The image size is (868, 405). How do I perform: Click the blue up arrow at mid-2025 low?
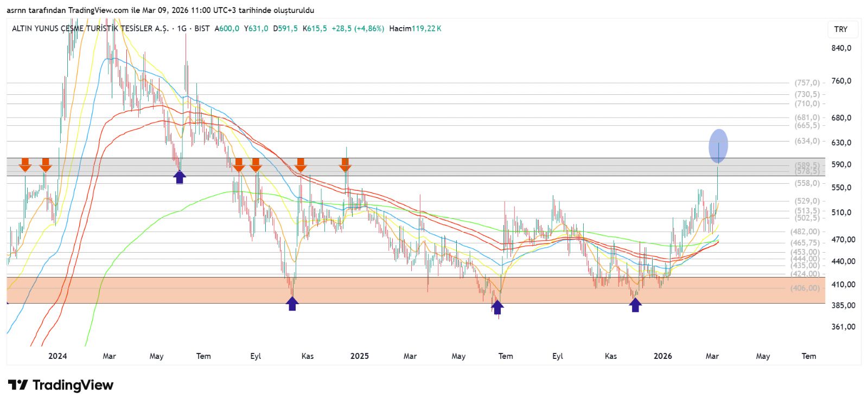pos(497,307)
